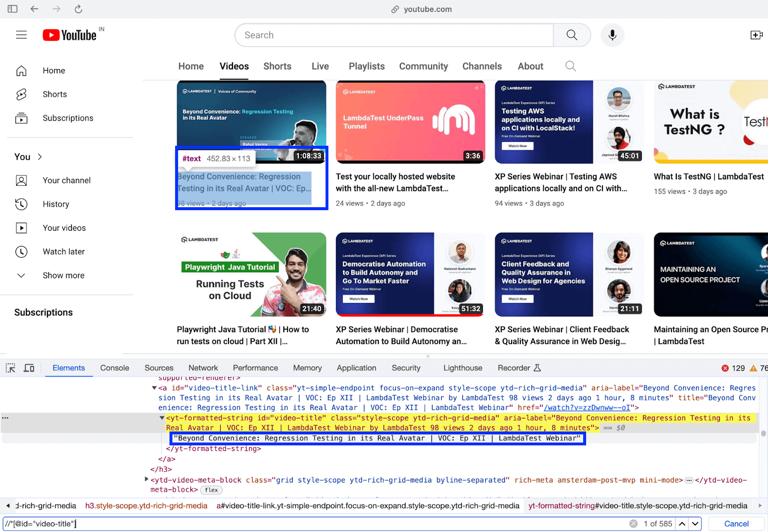Select the h3.style-scope breadcrumb
The width and height of the screenshot is (768, 532).
[146, 506]
